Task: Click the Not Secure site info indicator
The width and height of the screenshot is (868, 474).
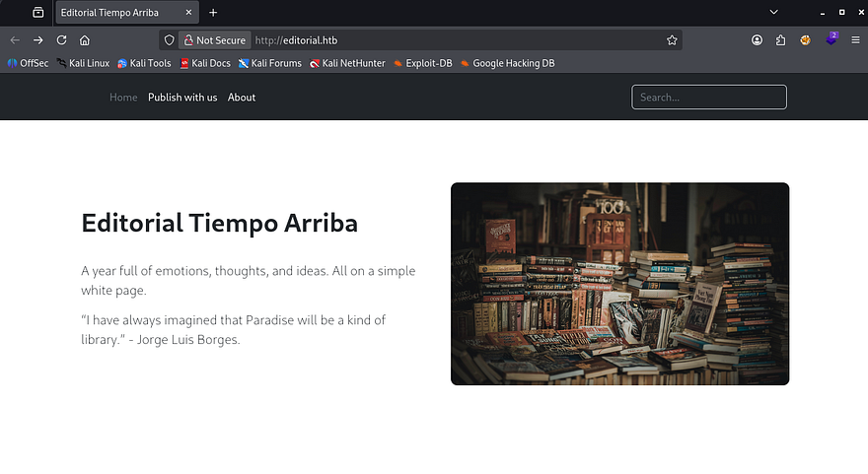Action: click(213, 40)
